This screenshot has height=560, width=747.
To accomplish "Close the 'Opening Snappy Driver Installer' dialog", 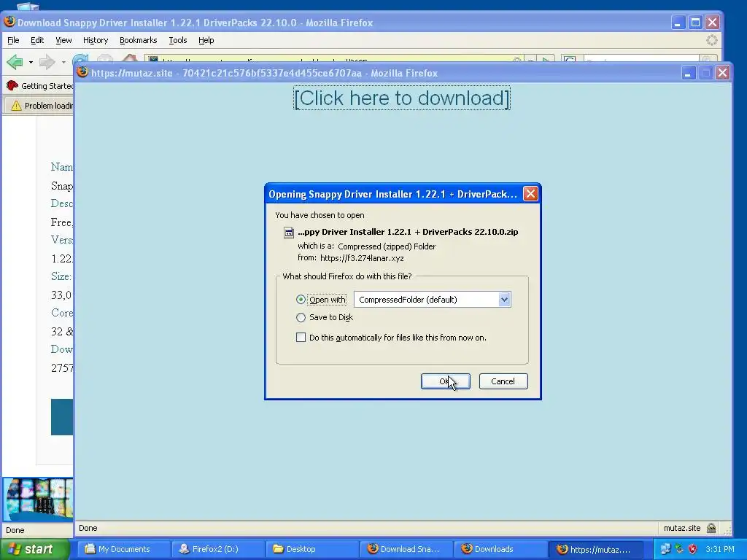I will (x=530, y=193).
